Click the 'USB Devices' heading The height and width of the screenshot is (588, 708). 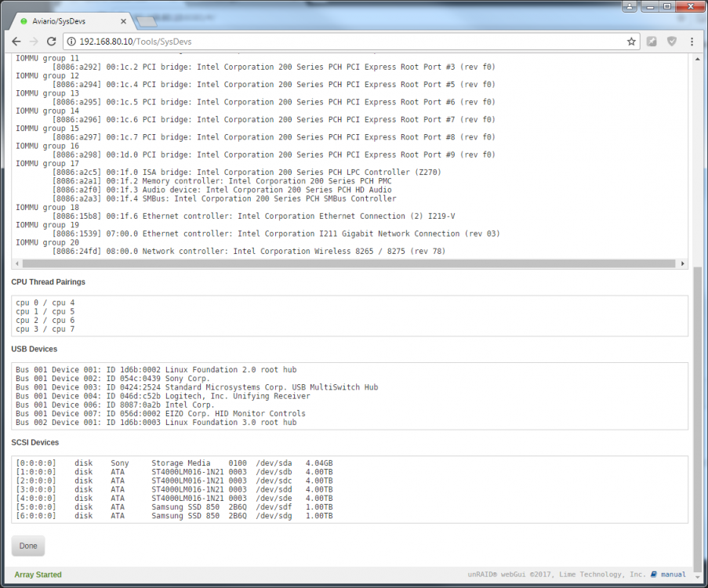tap(34, 349)
